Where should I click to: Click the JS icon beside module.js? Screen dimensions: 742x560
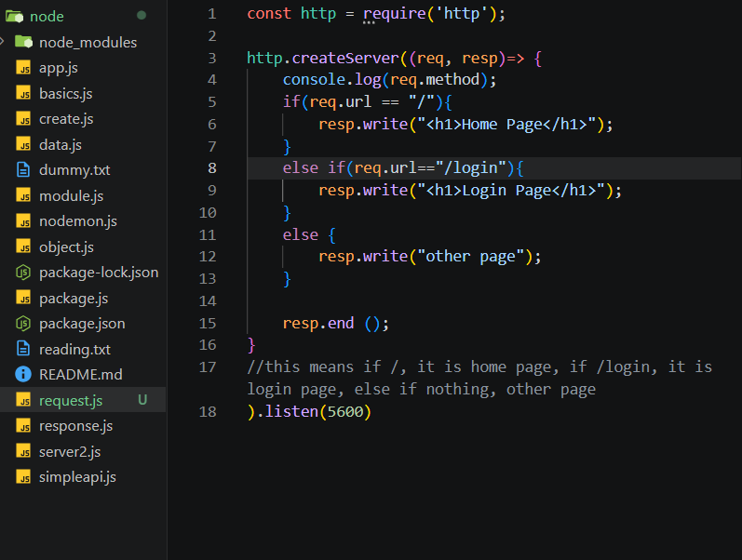coord(23,195)
